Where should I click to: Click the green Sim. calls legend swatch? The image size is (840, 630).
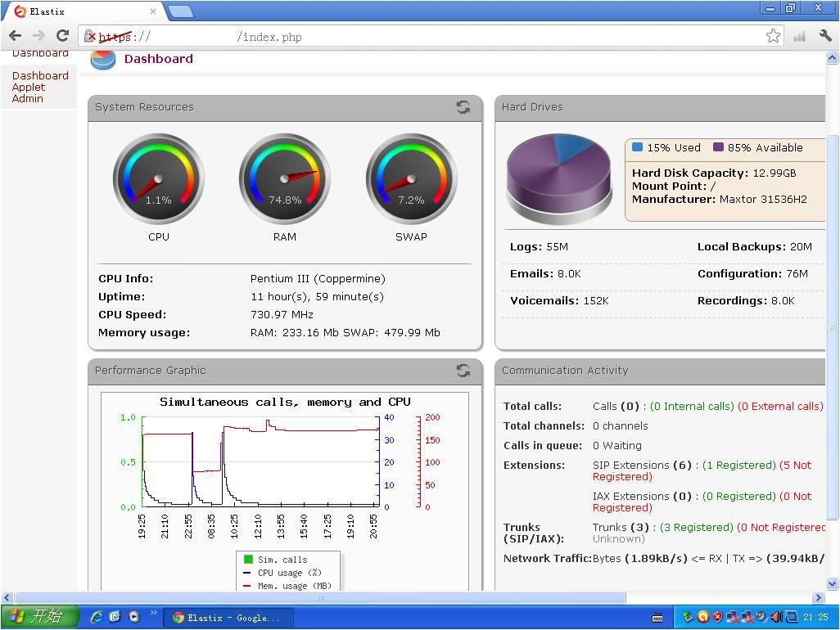coord(248,560)
